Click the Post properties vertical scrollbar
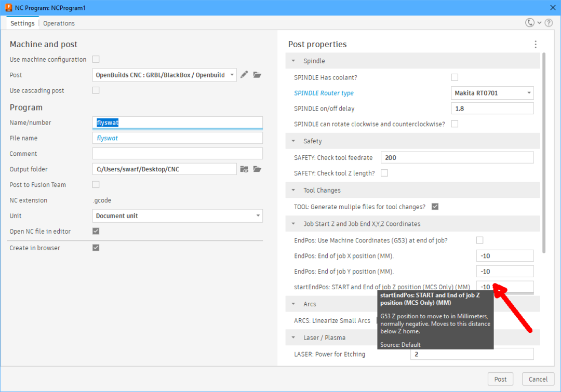The image size is (561, 392). tap(544, 151)
